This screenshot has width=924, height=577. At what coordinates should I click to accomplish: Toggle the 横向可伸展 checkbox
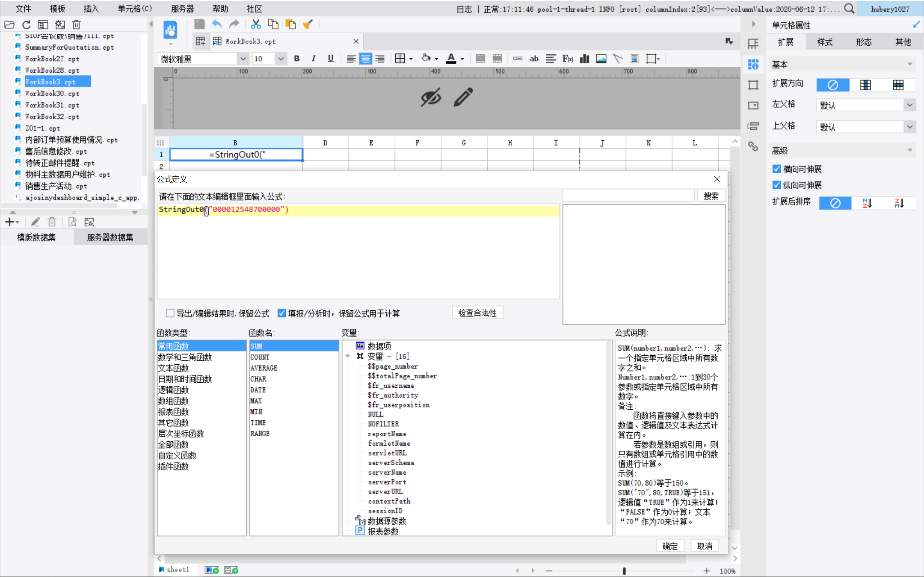pos(777,169)
